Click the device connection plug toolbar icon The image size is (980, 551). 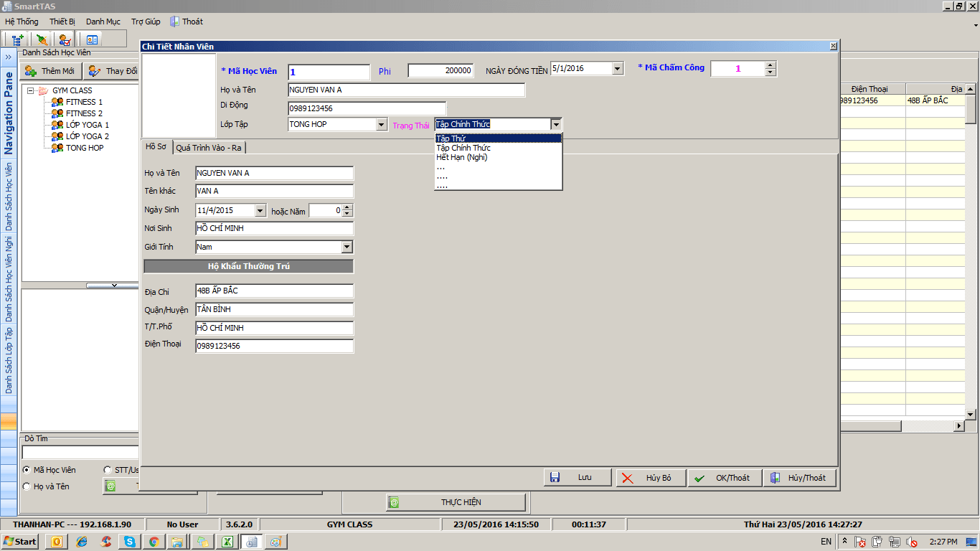[41, 39]
